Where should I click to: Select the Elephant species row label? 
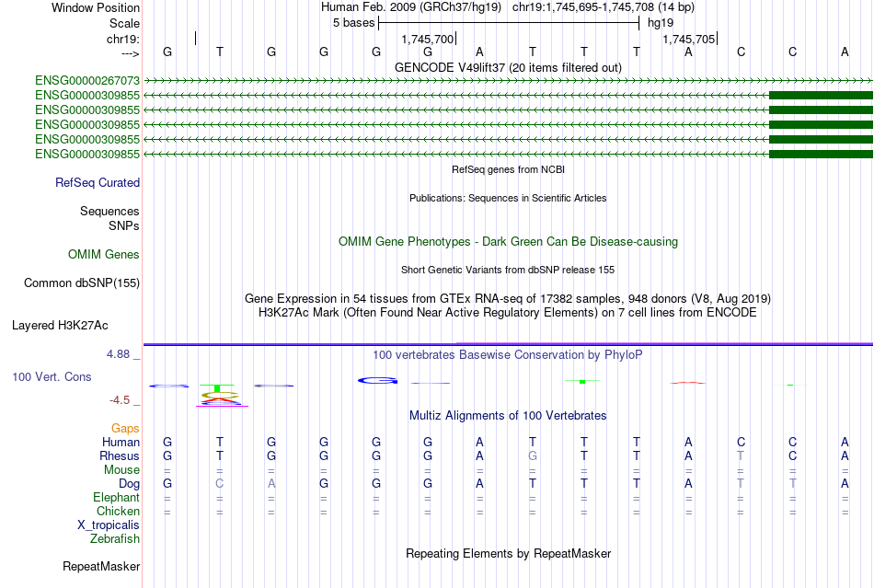pyautogui.click(x=117, y=498)
